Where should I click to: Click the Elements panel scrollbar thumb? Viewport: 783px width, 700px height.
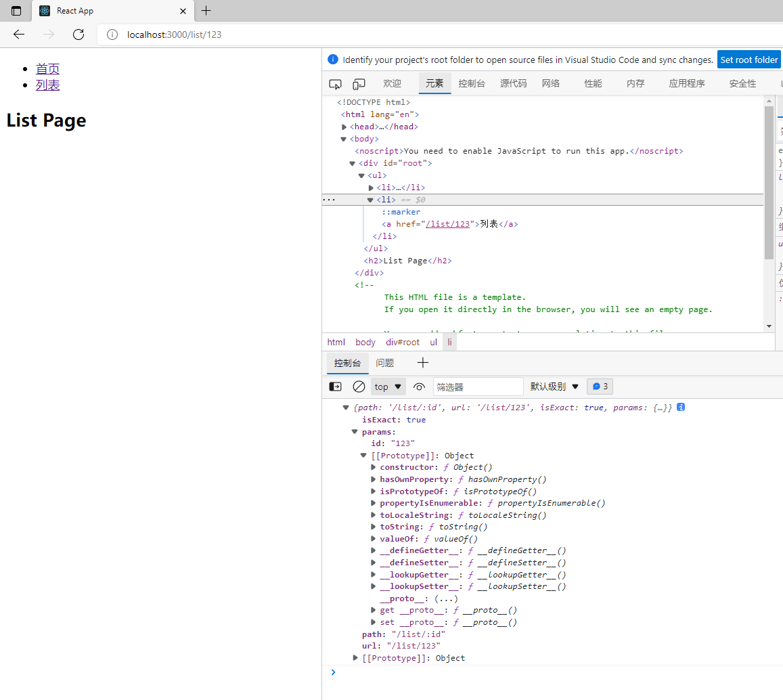click(x=769, y=182)
